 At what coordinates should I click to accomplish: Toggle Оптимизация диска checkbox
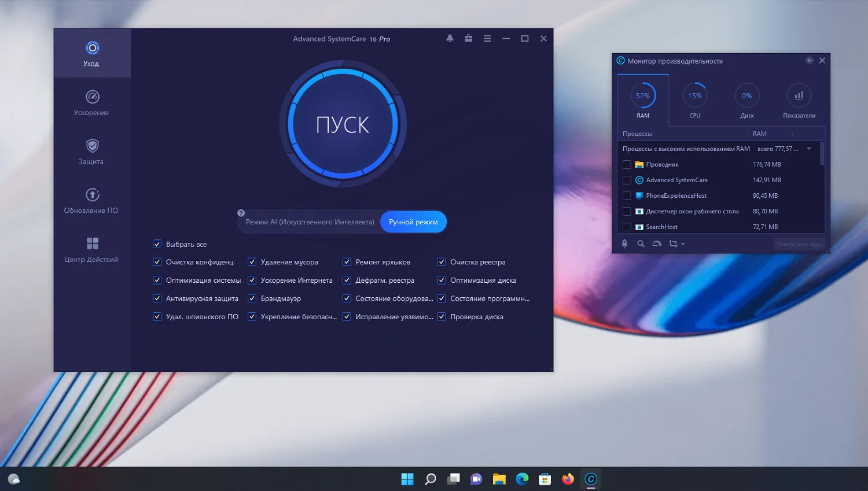442,280
